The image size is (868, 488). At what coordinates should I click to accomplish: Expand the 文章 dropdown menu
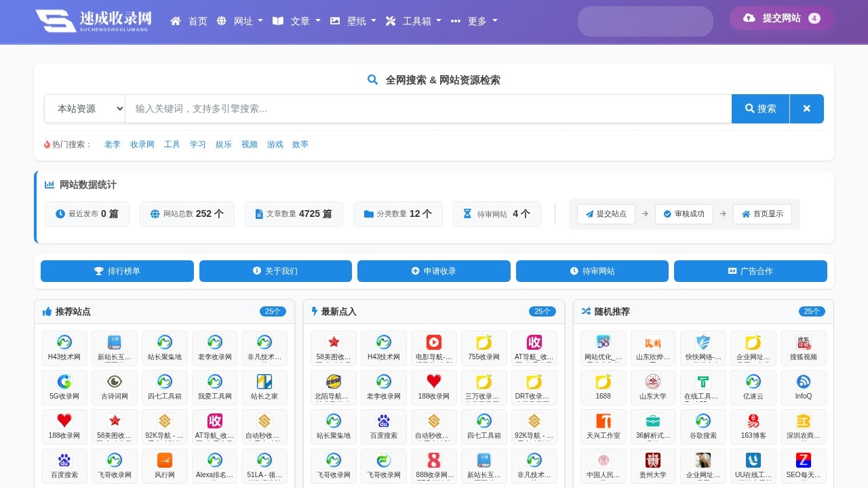296,21
